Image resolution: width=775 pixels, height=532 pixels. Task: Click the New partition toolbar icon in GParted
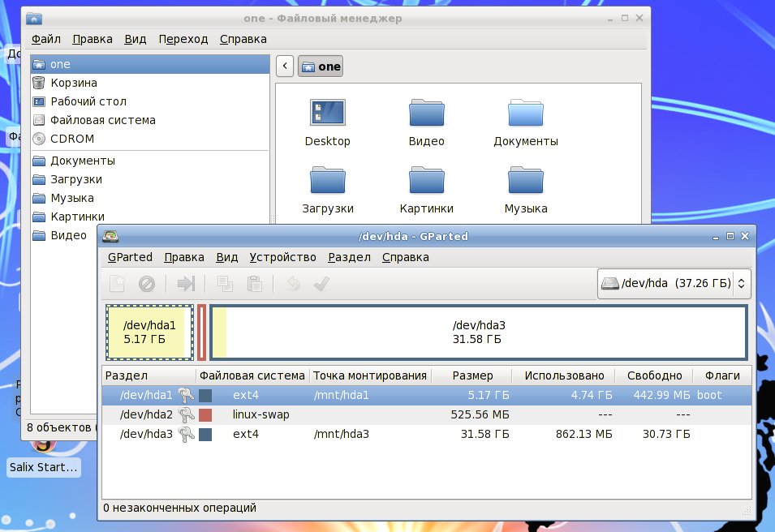pyautogui.click(x=117, y=284)
